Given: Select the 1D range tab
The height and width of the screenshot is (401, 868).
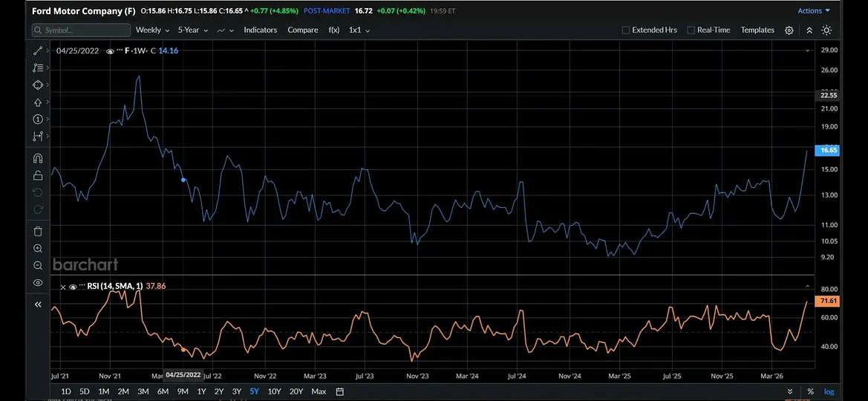Looking at the screenshot, I should (66, 391).
